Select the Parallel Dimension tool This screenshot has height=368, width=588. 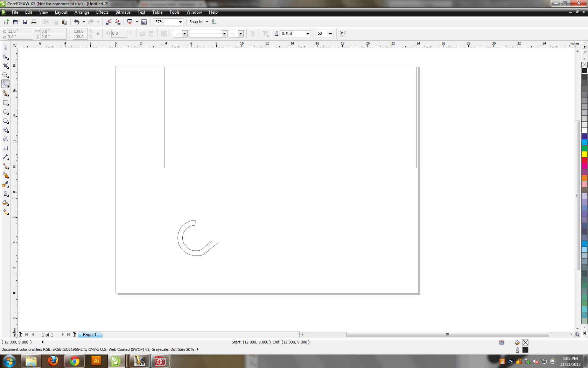coord(5,157)
